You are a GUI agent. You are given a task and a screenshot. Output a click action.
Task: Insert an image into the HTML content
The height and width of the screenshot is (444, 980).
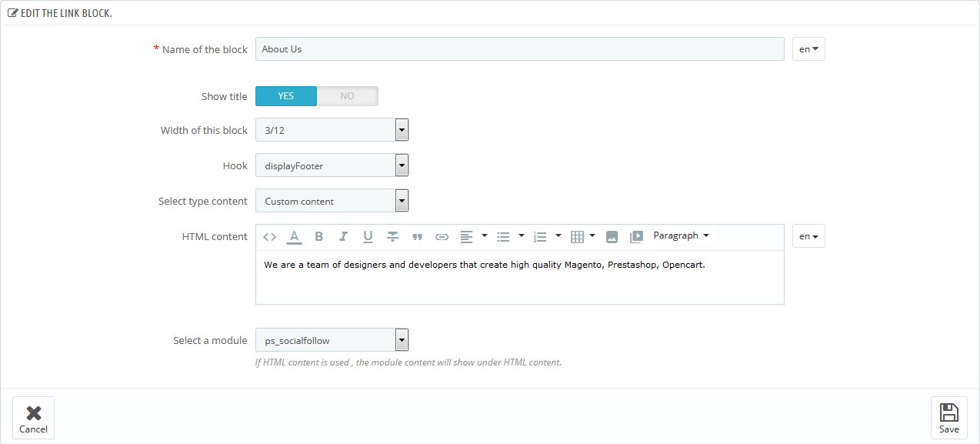tap(611, 236)
